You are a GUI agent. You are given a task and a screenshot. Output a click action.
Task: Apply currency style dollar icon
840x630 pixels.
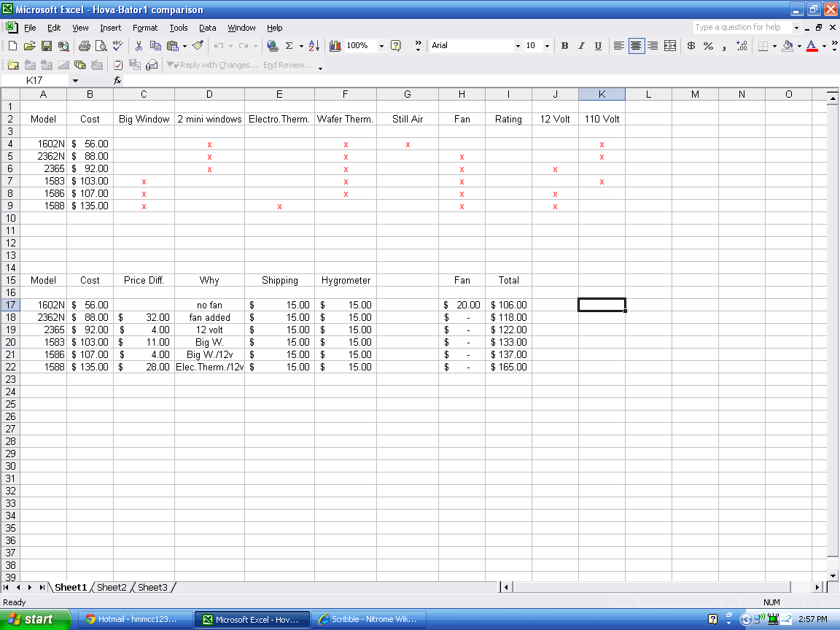691,46
